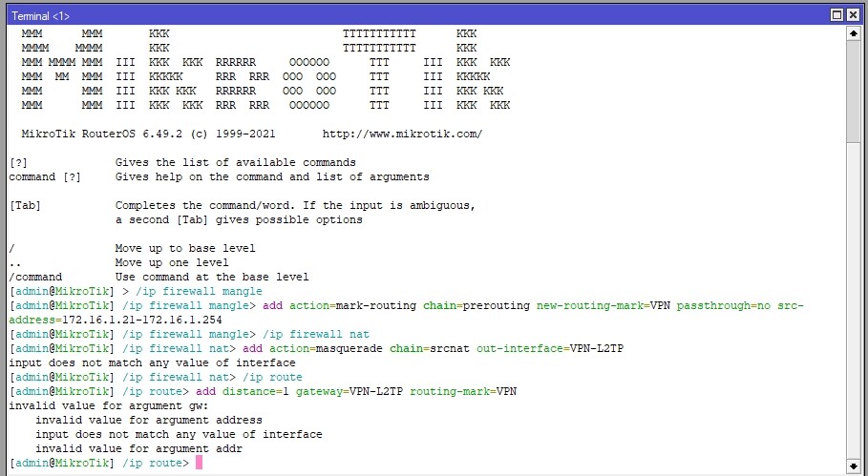
Task: Open the http://www.mikrotik.com/ link
Action: click(x=402, y=134)
